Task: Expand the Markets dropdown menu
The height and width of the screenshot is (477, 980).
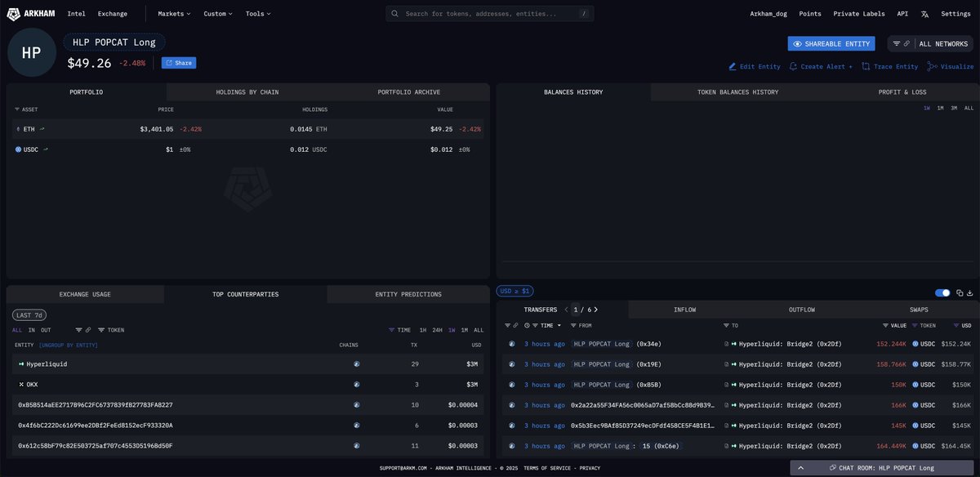Action: (x=174, y=14)
